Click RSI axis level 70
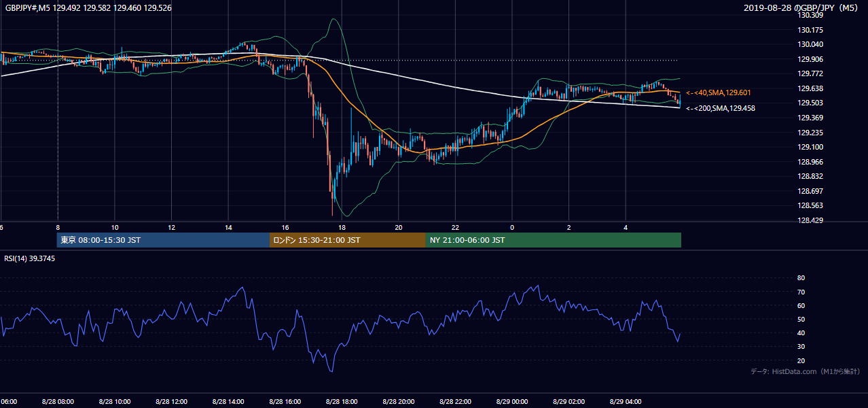 [801, 292]
